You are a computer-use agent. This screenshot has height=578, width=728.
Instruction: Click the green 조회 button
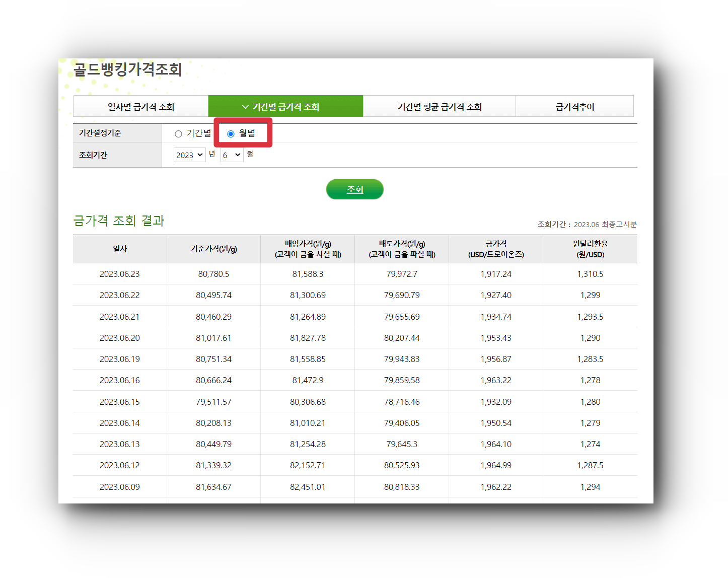point(355,189)
